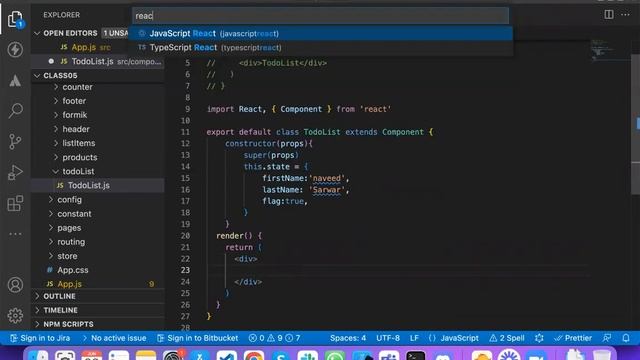Image resolution: width=640 pixels, height=360 pixels.
Task: Expand the listItems folder
Action: coord(78,143)
